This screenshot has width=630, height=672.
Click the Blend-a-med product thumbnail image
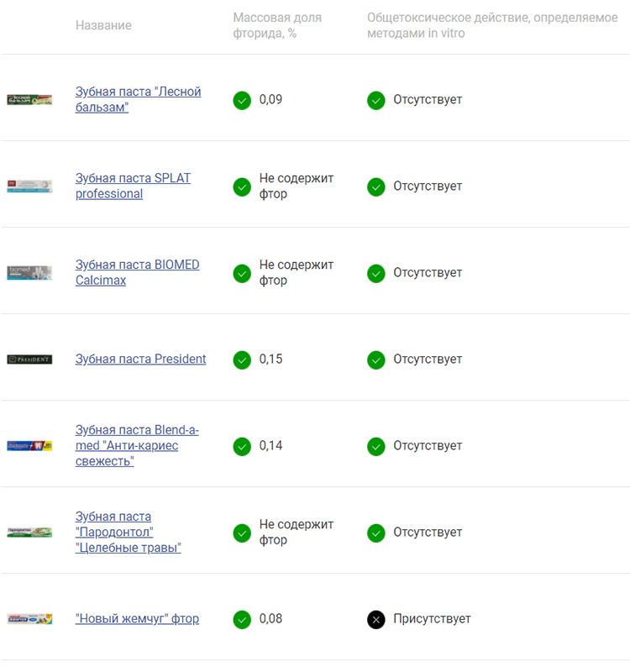(29, 446)
